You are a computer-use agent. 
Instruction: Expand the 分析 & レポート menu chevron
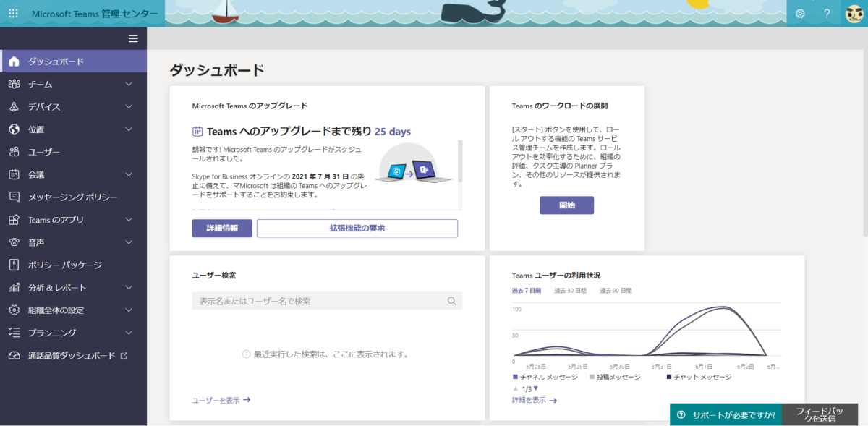coord(129,287)
